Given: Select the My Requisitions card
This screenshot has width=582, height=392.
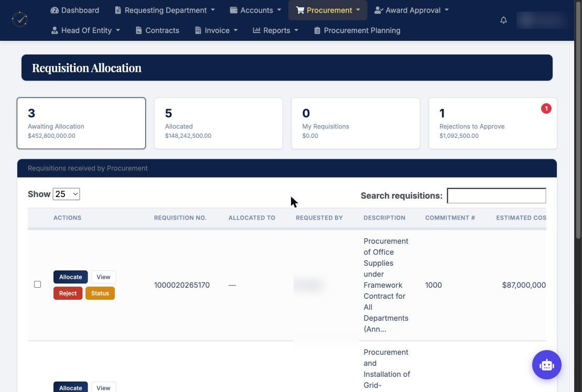Looking at the screenshot, I should coord(355,124).
